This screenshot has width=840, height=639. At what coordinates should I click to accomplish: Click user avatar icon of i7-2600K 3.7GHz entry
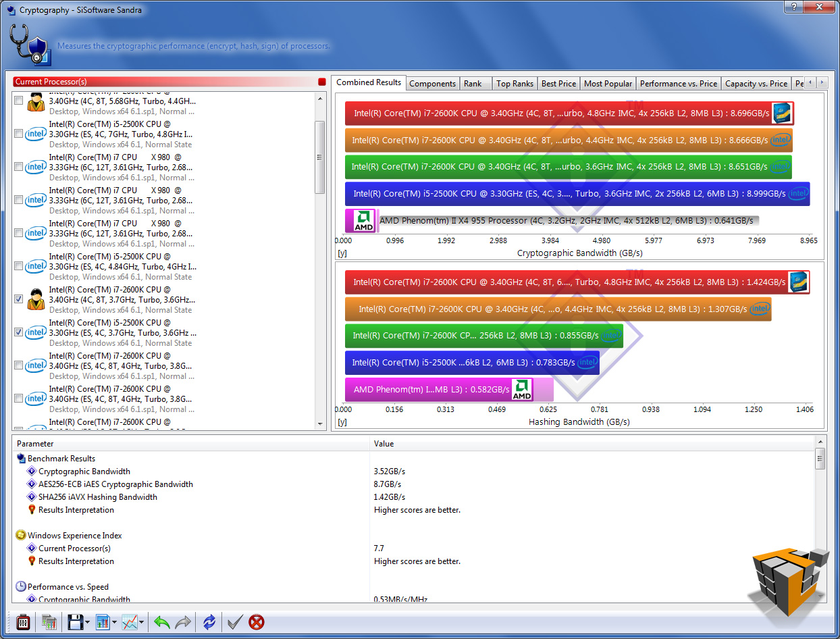[x=36, y=299]
